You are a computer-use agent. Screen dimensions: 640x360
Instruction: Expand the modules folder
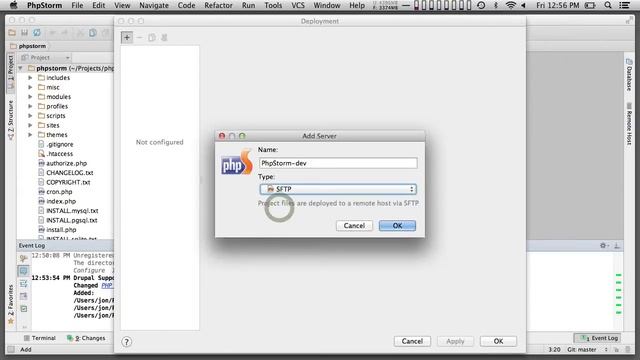pyautogui.click(x=30, y=97)
